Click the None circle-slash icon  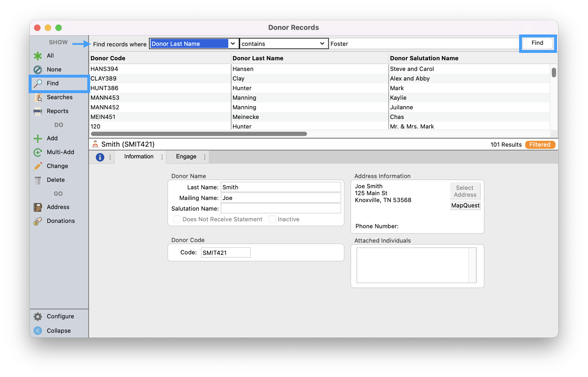38,70
